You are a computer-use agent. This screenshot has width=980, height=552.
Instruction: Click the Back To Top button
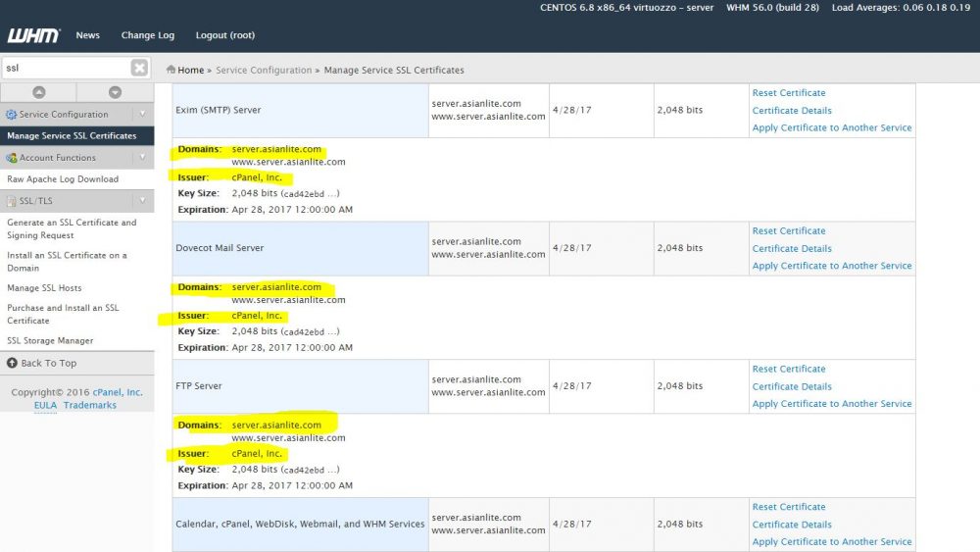pyautogui.click(x=76, y=363)
